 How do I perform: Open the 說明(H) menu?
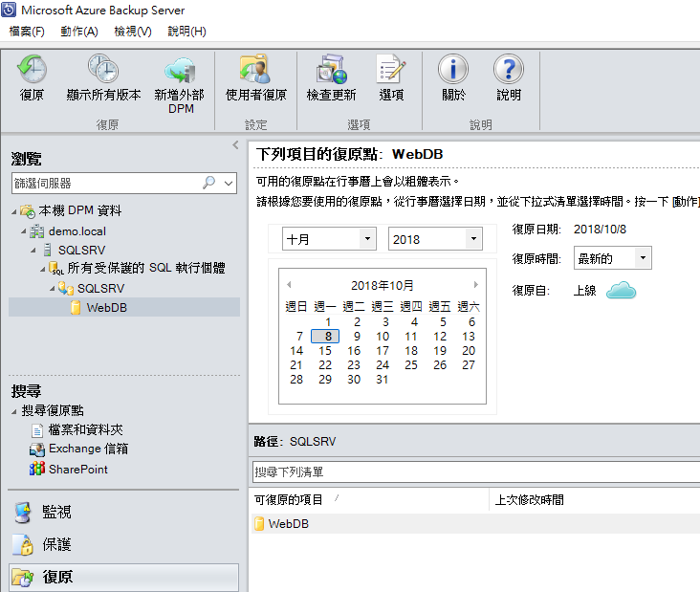pyautogui.click(x=186, y=32)
